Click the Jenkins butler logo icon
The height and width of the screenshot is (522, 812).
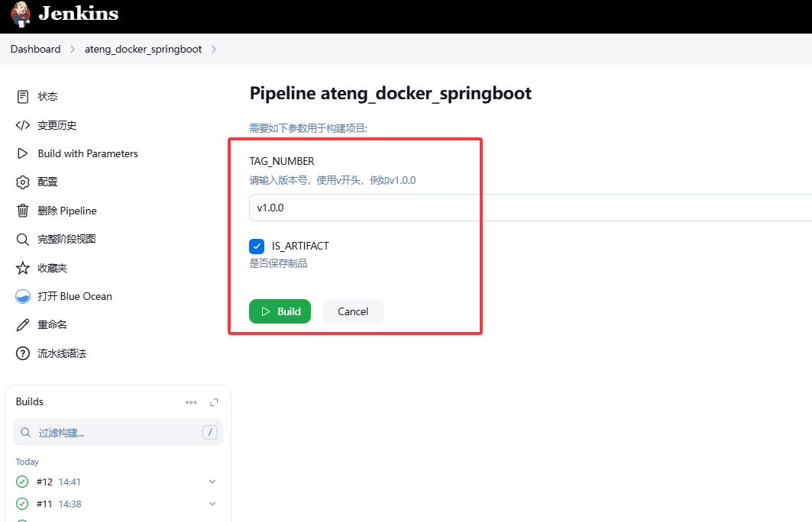(21, 14)
